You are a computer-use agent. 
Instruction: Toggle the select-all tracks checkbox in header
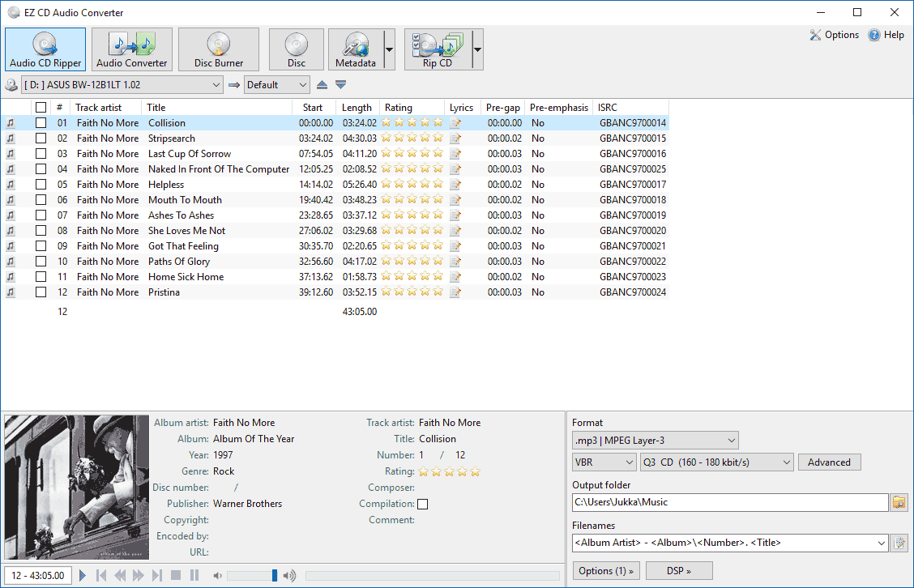tap(41, 108)
